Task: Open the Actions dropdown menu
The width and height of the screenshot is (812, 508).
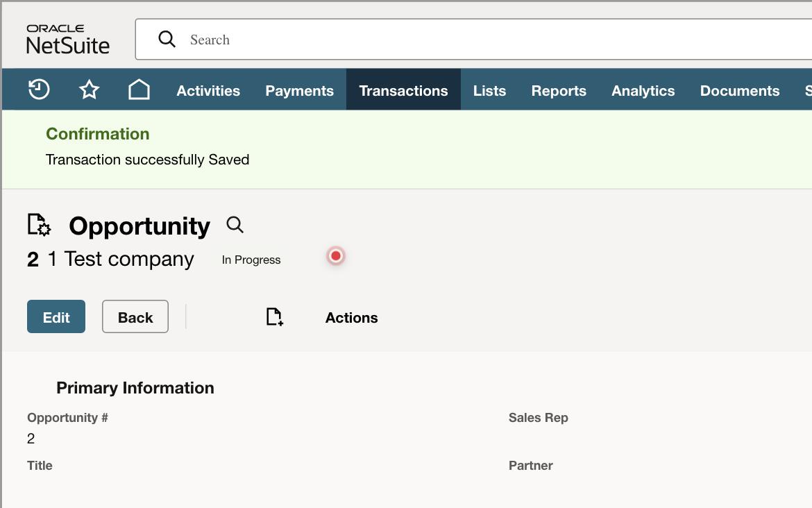Action: tap(352, 317)
